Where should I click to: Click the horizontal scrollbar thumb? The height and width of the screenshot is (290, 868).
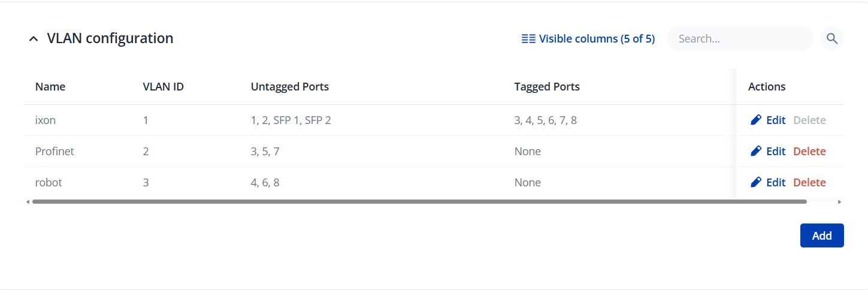[x=419, y=202]
